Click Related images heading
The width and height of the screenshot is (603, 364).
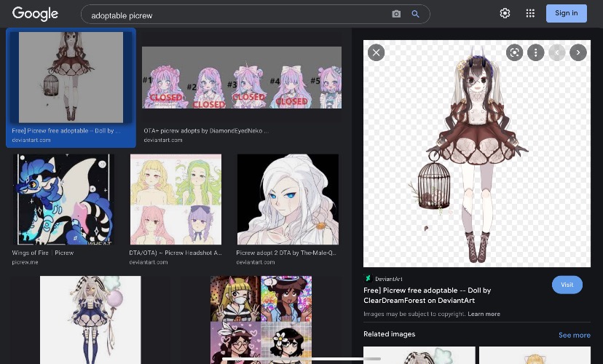389,334
